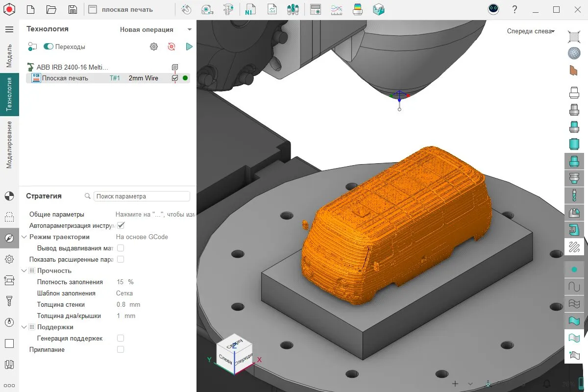Toggle the Переходы switch
Screen dimensions: 588x392
pyautogui.click(x=49, y=47)
